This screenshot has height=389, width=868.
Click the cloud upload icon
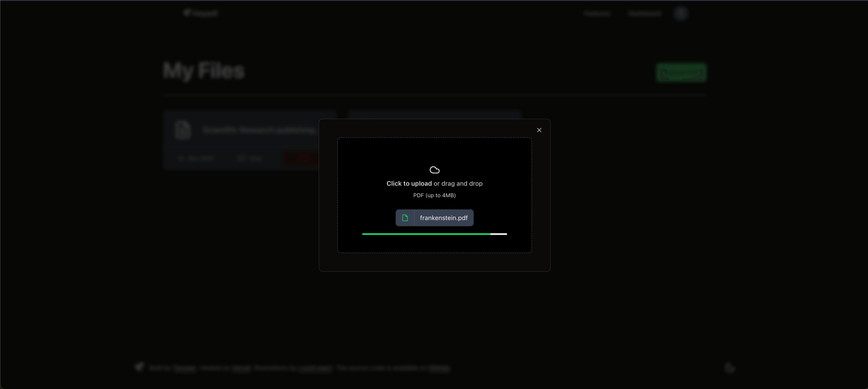click(434, 170)
